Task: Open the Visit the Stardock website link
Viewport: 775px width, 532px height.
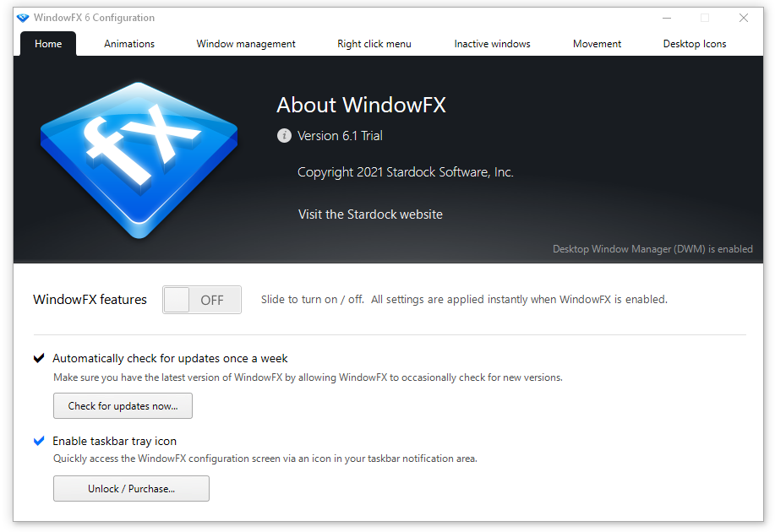Action: point(370,214)
